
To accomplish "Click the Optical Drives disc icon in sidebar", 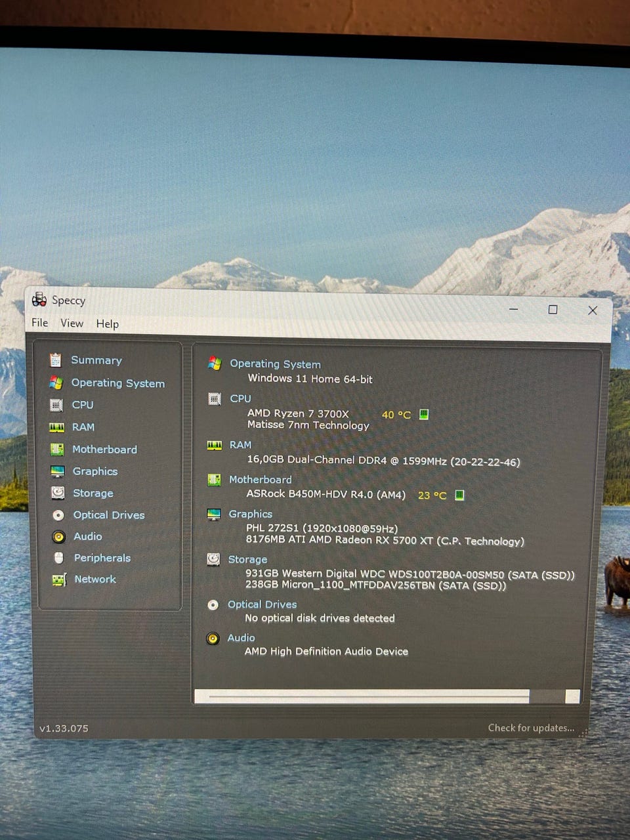I will [58, 515].
